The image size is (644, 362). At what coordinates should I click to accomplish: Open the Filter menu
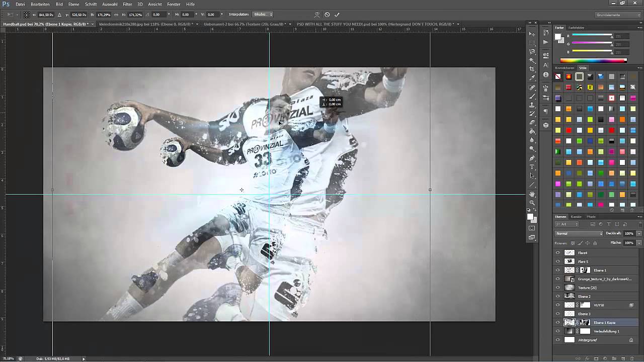[x=127, y=4]
